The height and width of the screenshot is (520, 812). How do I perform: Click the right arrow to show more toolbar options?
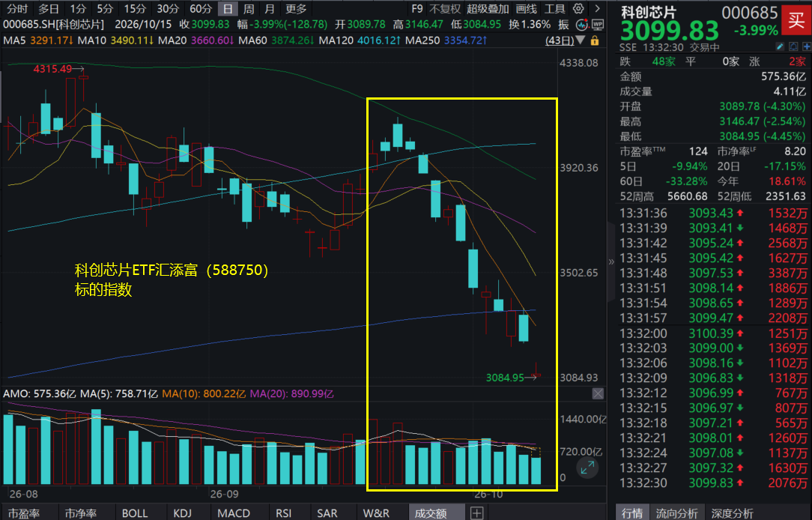coord(597,9)
